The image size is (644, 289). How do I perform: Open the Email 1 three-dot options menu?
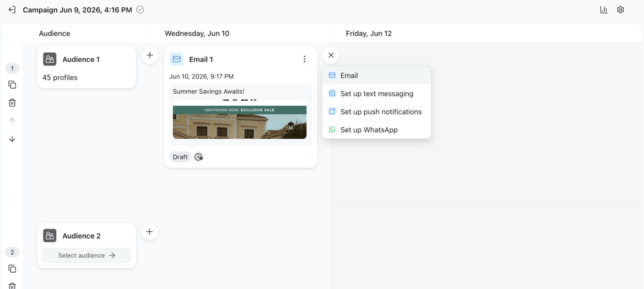(x=304, y=59)
